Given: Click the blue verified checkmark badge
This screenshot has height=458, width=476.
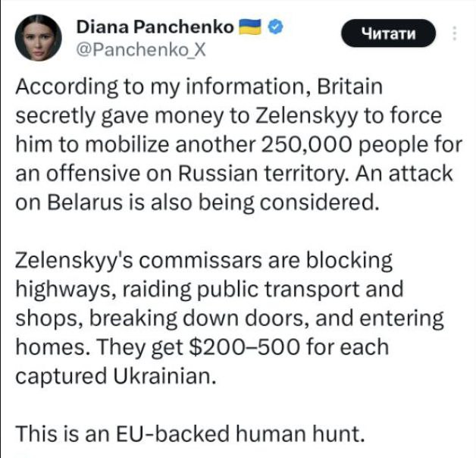Looking at the screenshot, I should coord(277,27).
